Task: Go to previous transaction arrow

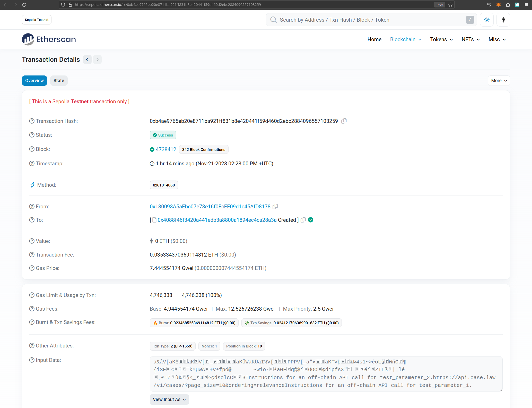Action: [x=87, y=60]
